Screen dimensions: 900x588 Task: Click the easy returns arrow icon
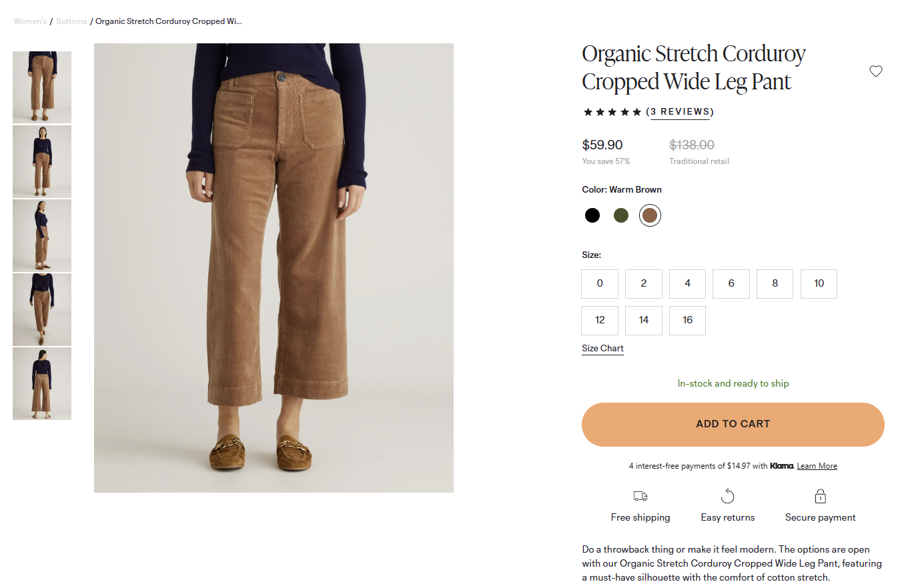[x=727, y=496]
